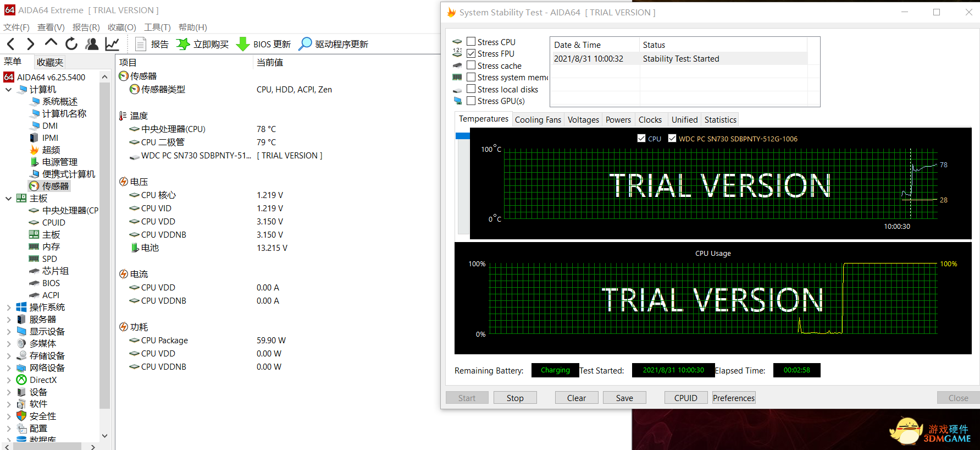The image size is (980, 450).
Task: Enable the Stress GPU(s) checkbox
Action: pyautogui.click(x=471, y=101)
